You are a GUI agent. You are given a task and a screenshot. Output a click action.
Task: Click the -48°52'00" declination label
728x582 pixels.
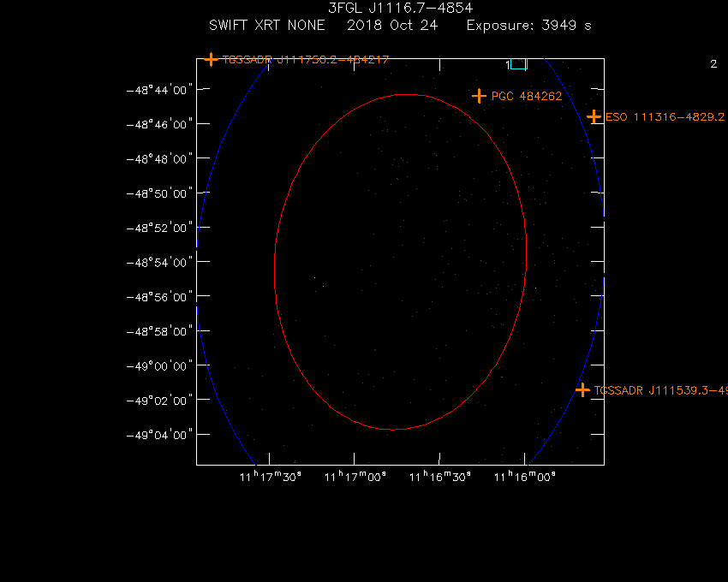tap(159, 228)
